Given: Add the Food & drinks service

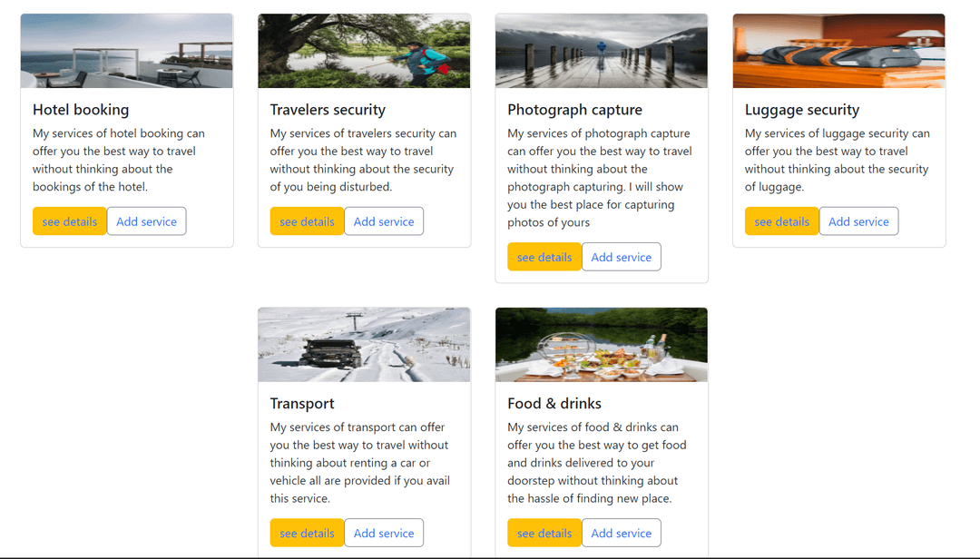Looking at the screenshot, I should [x=622, y=533].
